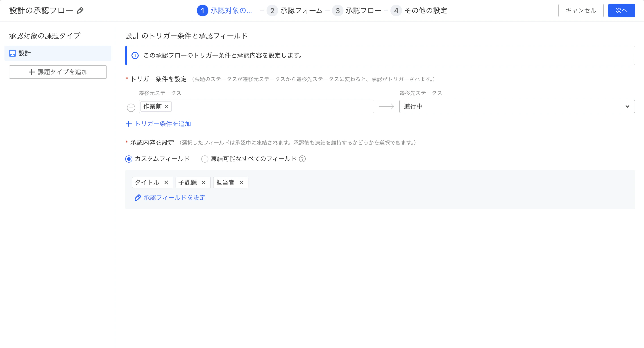Click the step 3 circle icon
This screenshot has height=348, width=644.
coord(337,11)
